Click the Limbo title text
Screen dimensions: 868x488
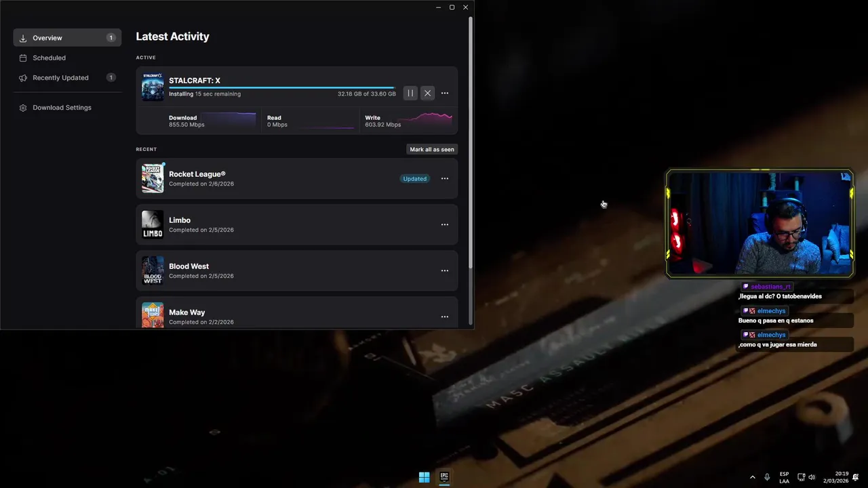(180, 220)
